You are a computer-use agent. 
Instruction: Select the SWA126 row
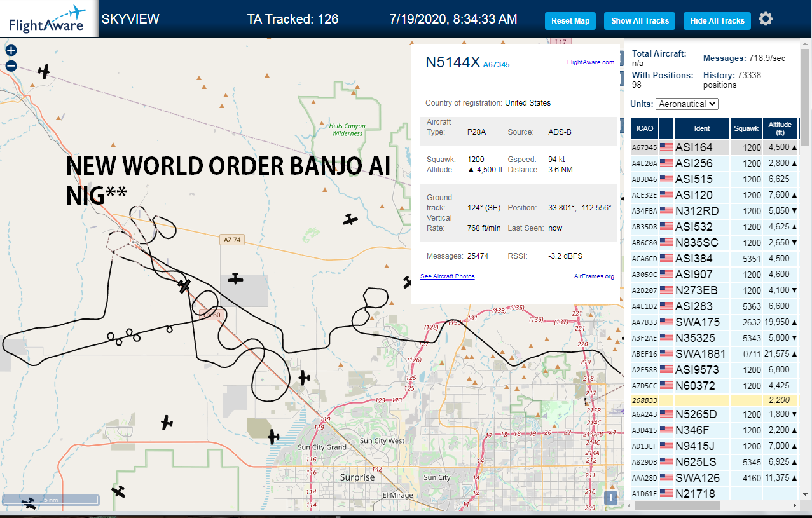714,477
